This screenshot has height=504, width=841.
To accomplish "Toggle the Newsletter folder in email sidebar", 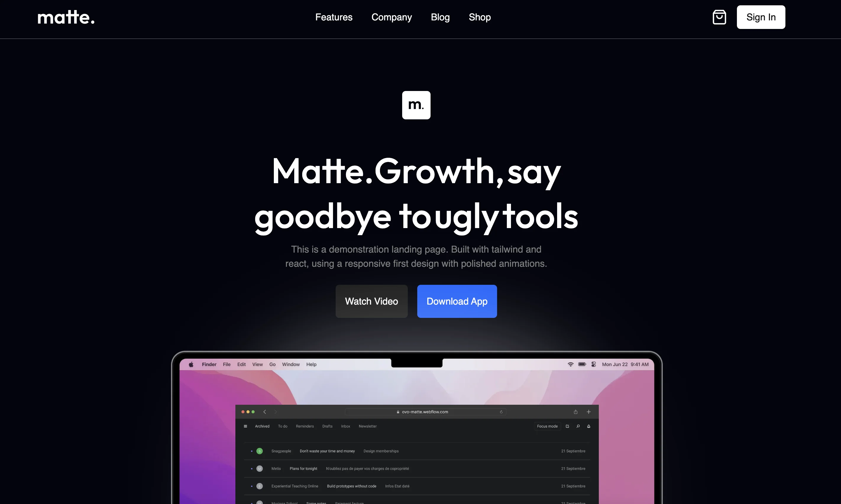I will click(x=367, y=426).
